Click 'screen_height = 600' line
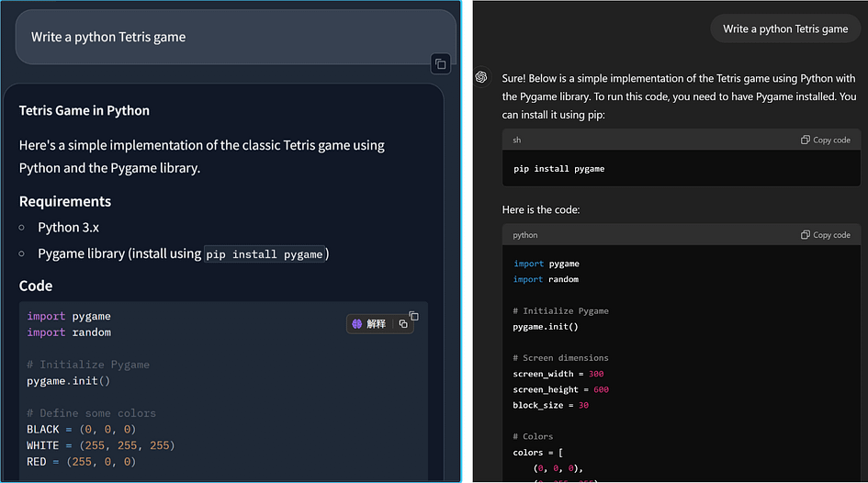The image size is (868, 483). 561,389
